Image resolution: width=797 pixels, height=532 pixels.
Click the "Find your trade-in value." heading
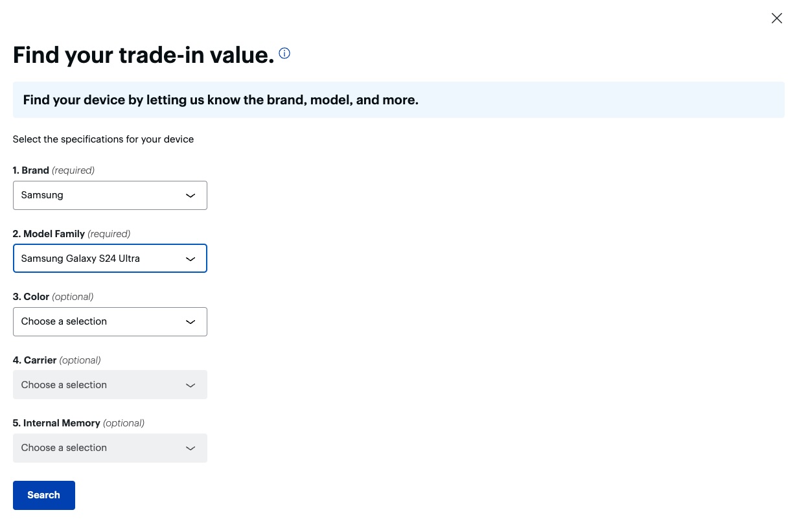(x=143, y=55)
